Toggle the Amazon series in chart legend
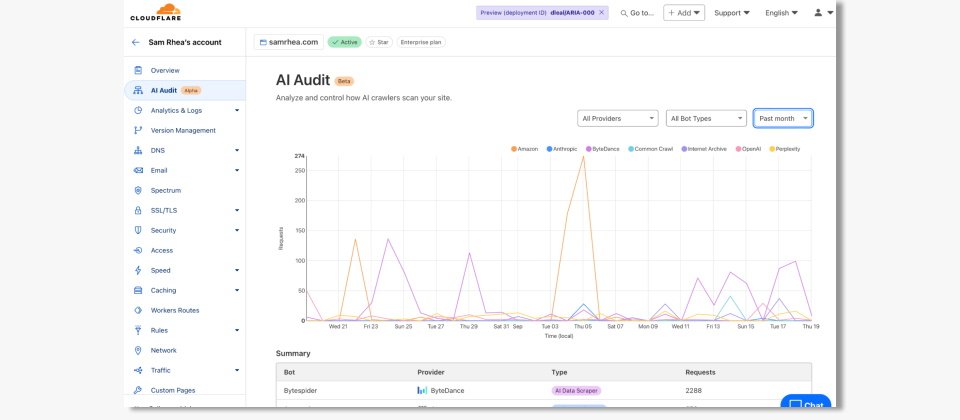Viewport: 960px width, 420px height. [x=525, y=148]
